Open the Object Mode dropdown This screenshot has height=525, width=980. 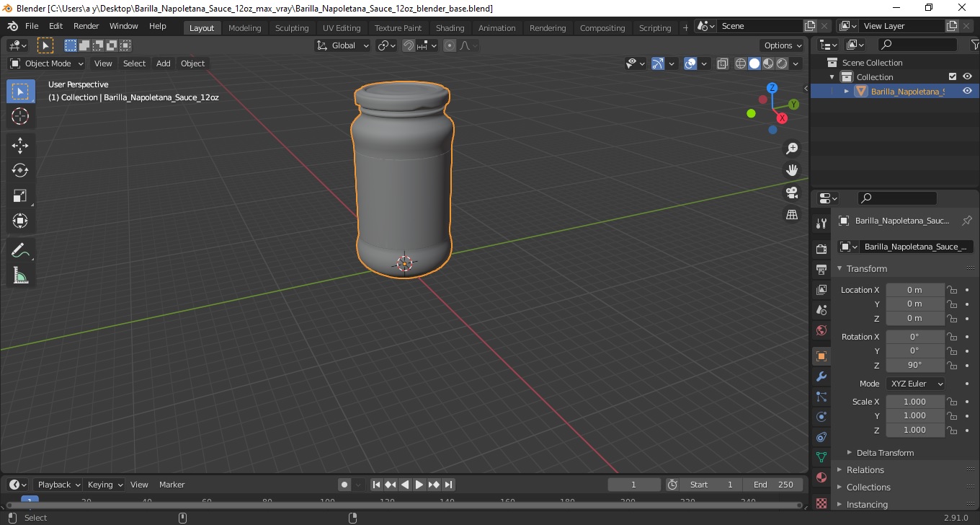point(47,63)
